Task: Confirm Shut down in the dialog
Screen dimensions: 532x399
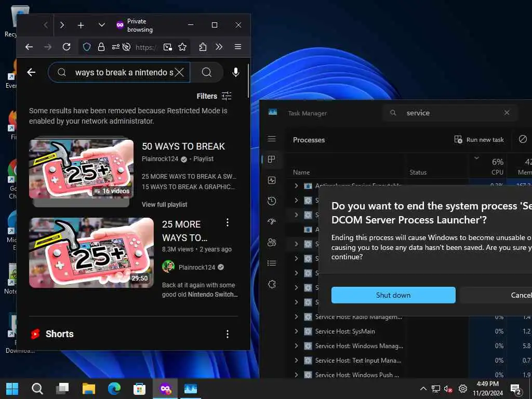Action: click(x=393, y=295)
